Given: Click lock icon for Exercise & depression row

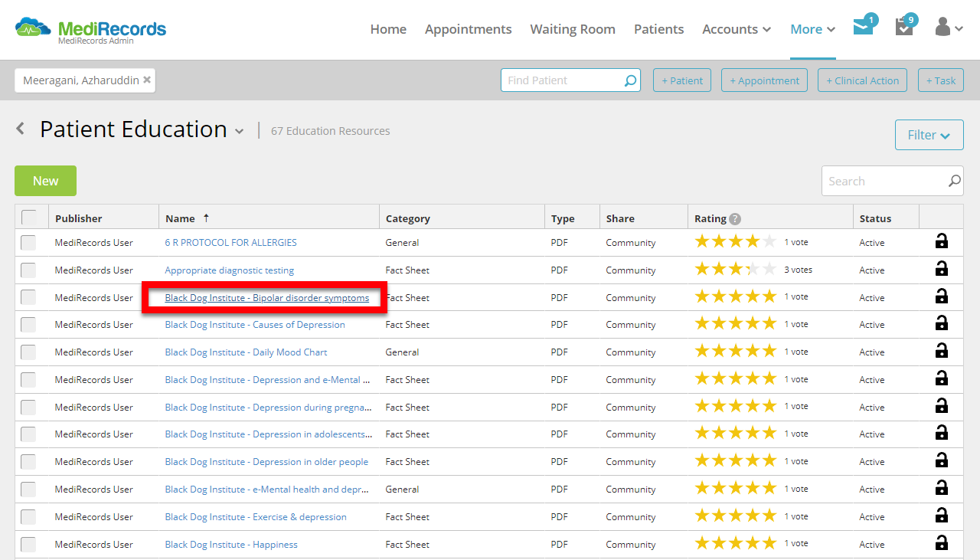Looking at the screenshot, I should (x=942, y=516).
